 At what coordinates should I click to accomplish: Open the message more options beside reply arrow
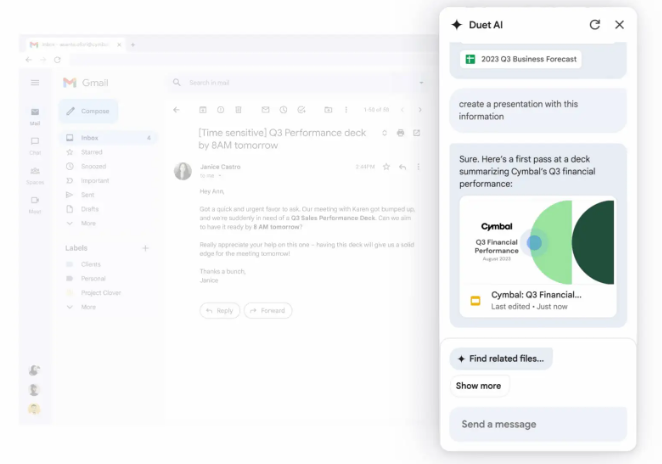(x=418, y=167)
